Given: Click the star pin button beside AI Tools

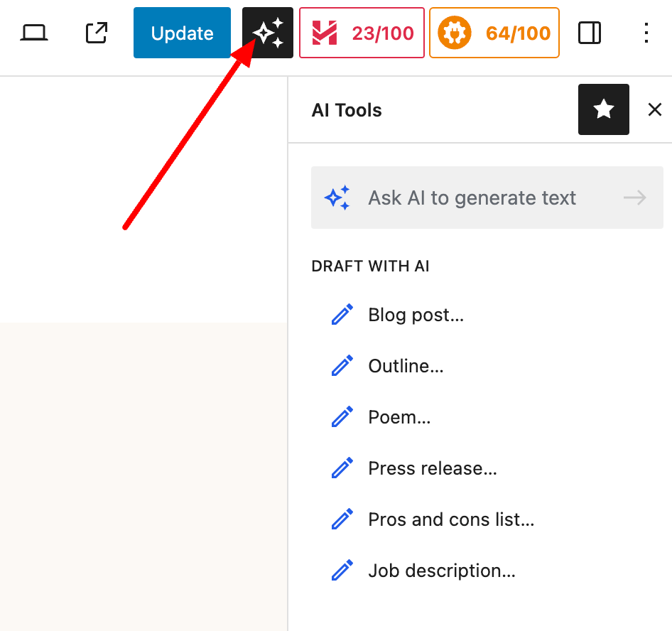Looking at the screenshot, I should coord(603,109).
